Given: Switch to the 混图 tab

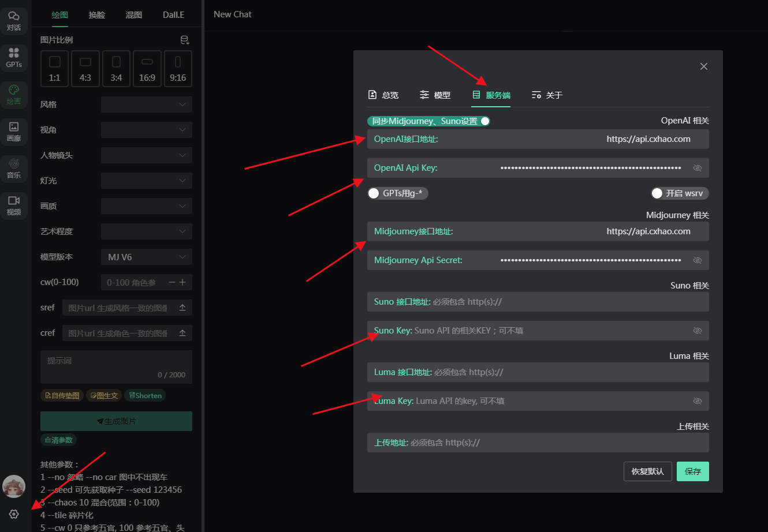Looking at the screenshot, I should point(134,15).
